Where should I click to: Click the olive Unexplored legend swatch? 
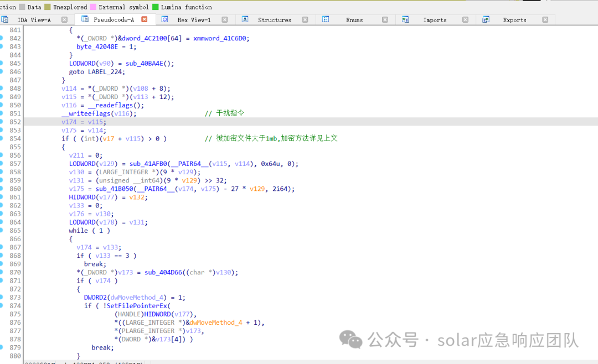[48, 7]
